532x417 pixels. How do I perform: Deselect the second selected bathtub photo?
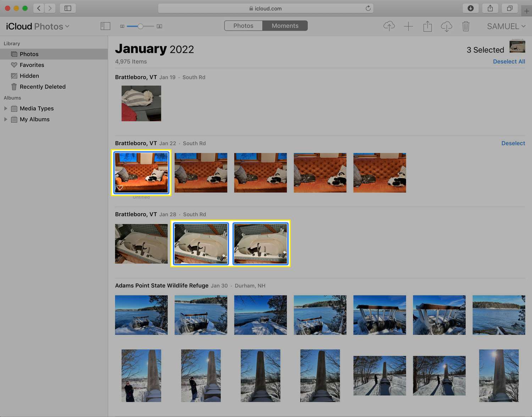click(x=201, y=243)
